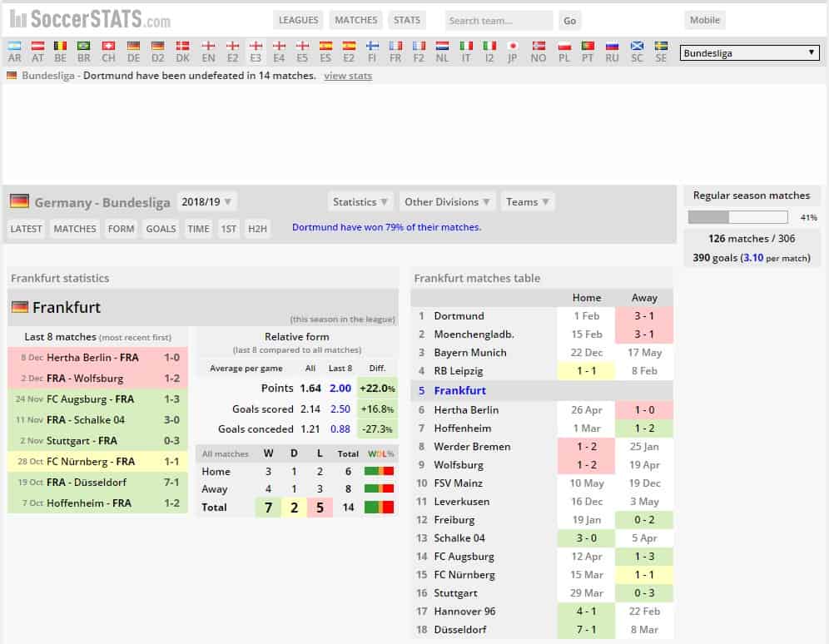Viewport: 829px width, 644px height.
Task: Click the Go search button
Action: [569, 21]
